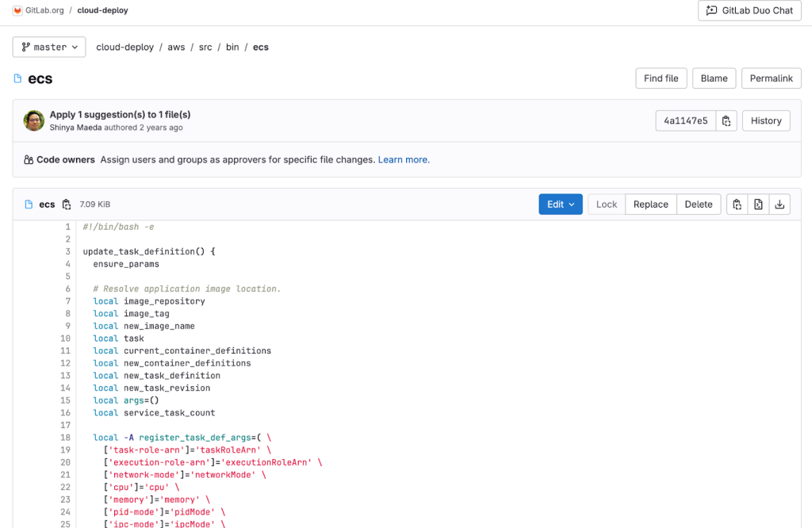812x528 pixels.
Task: Copy the file contents to clipboard
Action: pos(737,204)
